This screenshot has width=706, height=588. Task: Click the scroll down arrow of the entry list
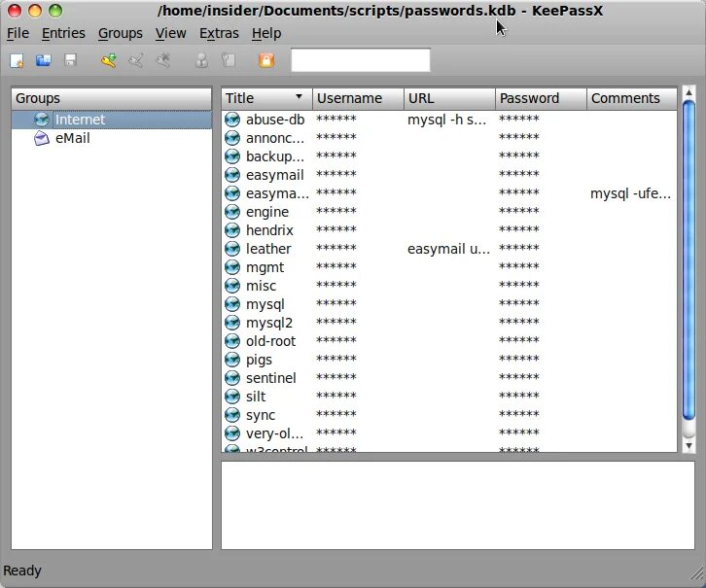point(688,445)
